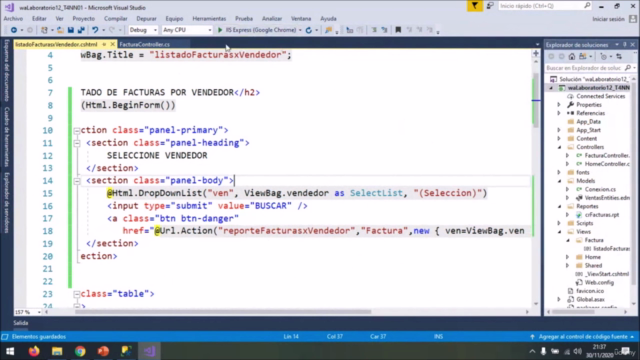Click the Open File folder icon
This screenshot has width=640, height=360.
click(60, 30)
